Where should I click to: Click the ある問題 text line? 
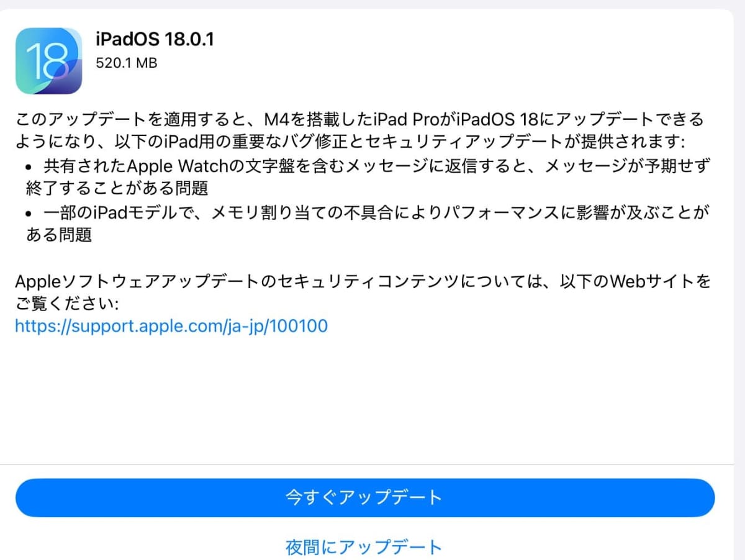[x=59, y=235]
